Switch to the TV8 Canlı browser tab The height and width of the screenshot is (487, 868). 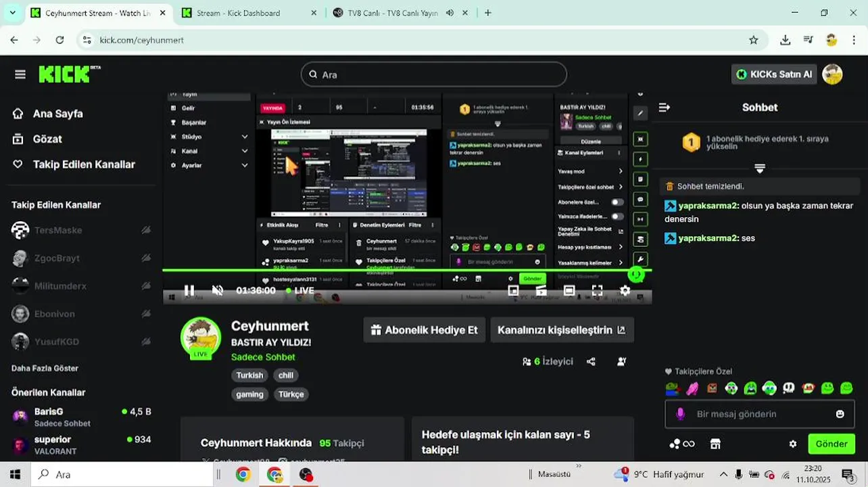click(x=400, y=13)
